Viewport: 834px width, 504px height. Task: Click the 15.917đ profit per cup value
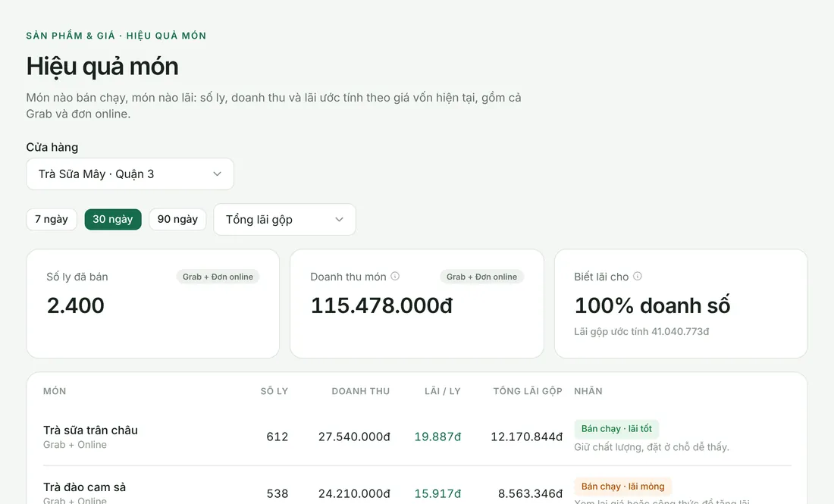pos(437,494)
